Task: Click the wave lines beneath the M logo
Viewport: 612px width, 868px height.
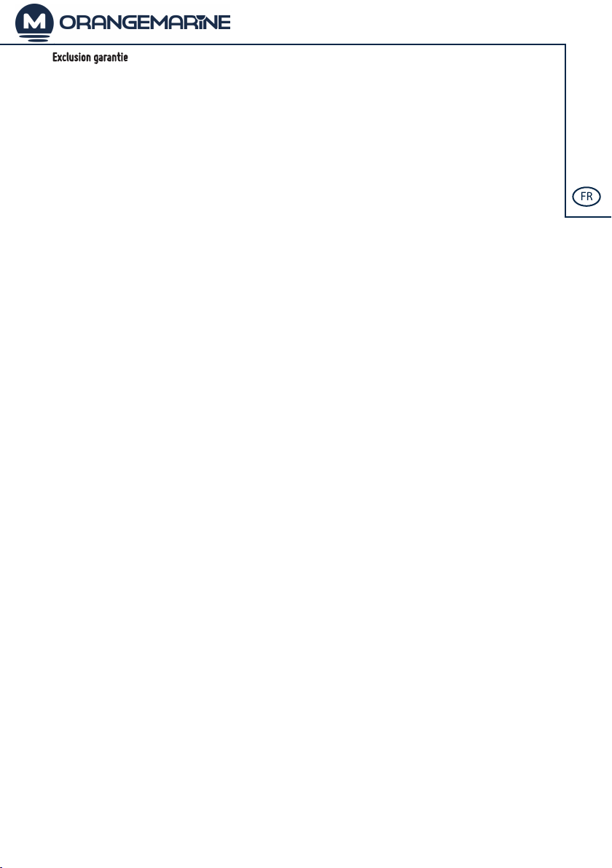Action: point(34,39)
